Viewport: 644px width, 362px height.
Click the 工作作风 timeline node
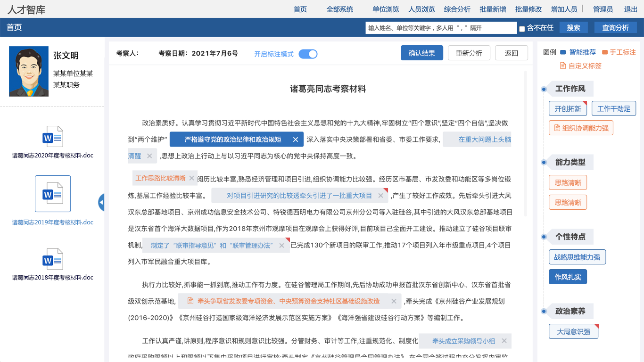click(x=544, y=89)
